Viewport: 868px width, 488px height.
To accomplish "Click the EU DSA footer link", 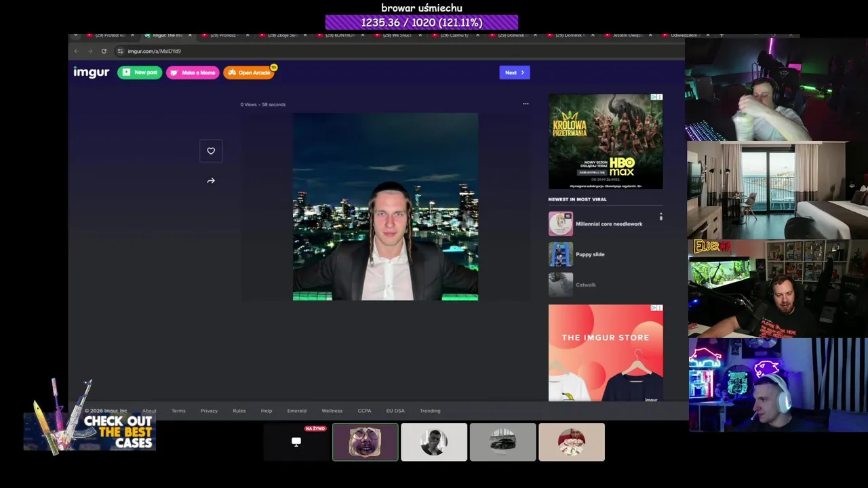I will coord(395,411).
